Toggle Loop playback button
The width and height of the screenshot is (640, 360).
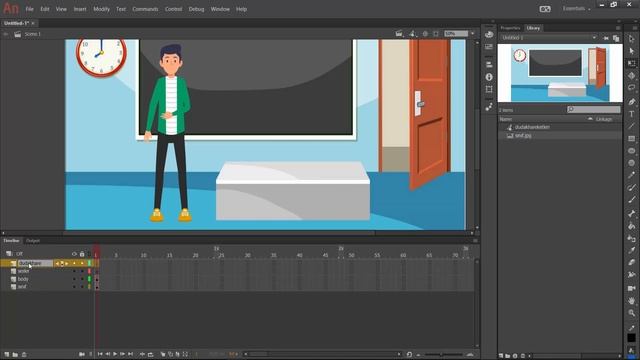click(151, 354)
